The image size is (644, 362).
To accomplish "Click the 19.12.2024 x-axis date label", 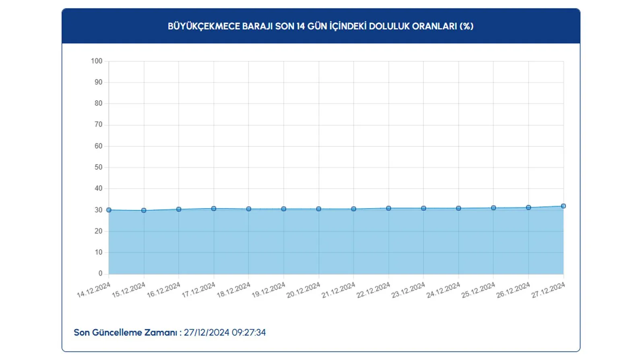I will tap(268, 290).
